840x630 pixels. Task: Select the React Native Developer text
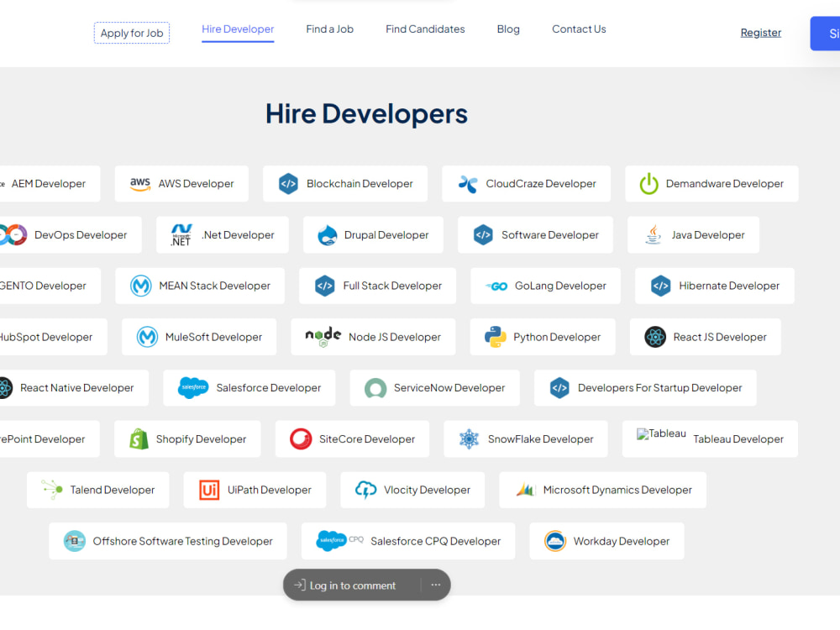click(77, 388)
